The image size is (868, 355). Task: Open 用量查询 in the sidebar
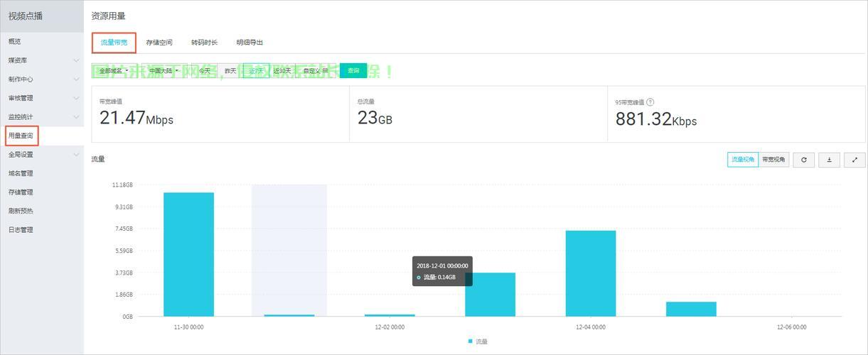point(42,136)
